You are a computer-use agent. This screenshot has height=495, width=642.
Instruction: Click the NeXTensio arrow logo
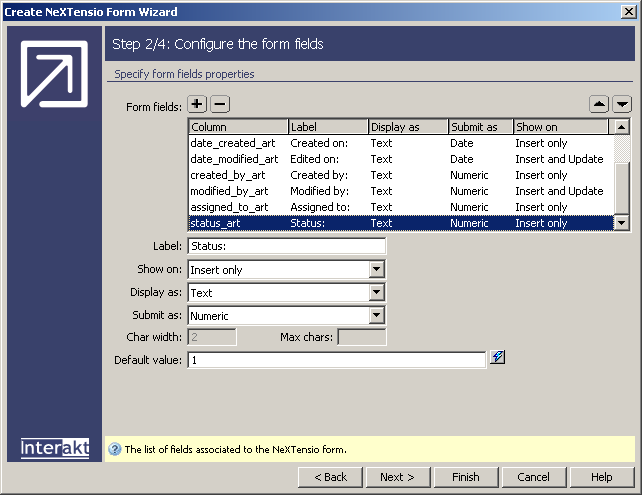point(54,74)
